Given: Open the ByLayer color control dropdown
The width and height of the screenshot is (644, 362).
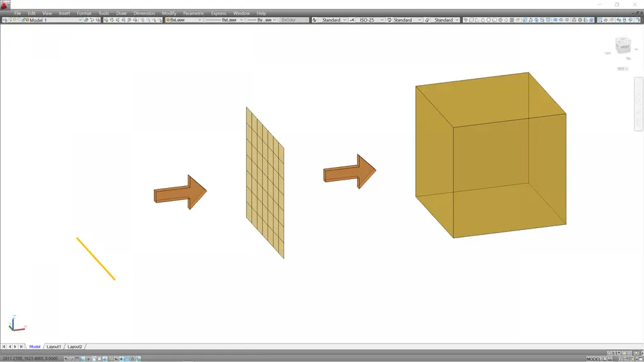Looking at the screenshot, I should click(200, 20).
